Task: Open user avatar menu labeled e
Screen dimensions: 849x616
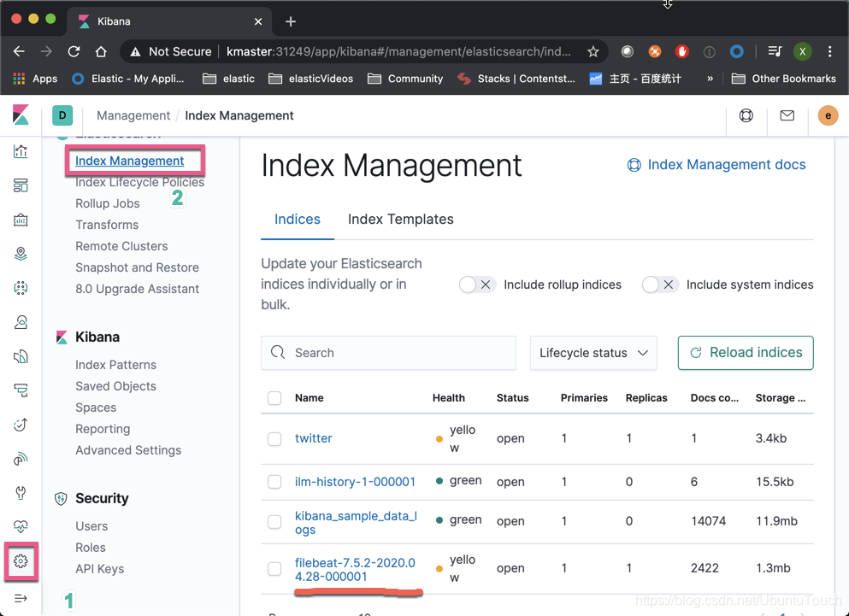Action: click(x=828, y=115)
